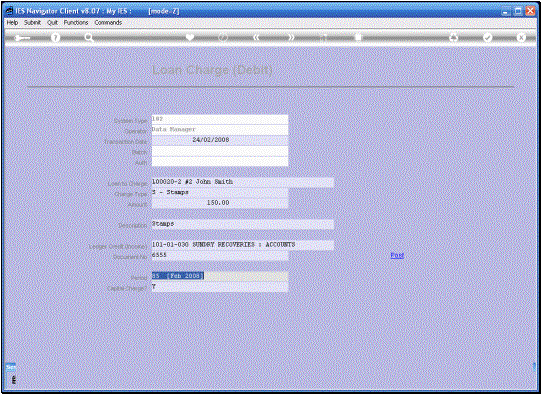The width and height of the screenshot is (541, 394).
Task: Click the empty Auth field
Action: tap(220, 161)
